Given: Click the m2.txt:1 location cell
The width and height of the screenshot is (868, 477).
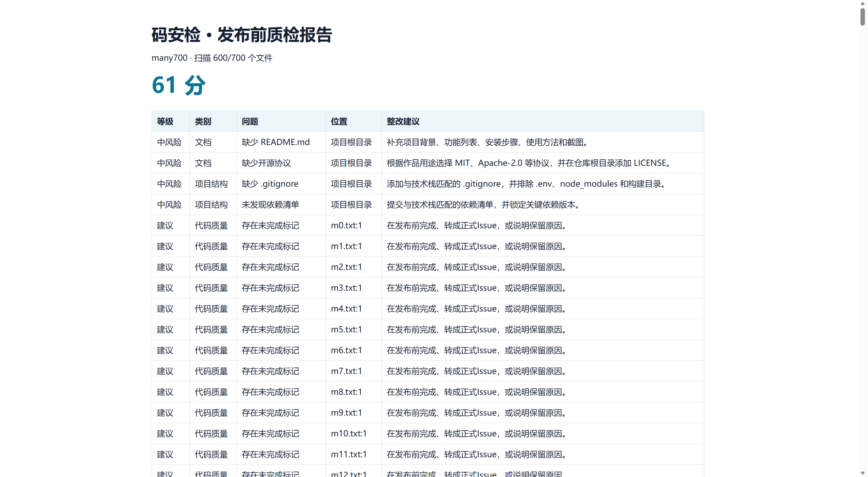Looking at the screenshot, I should 353,267.
